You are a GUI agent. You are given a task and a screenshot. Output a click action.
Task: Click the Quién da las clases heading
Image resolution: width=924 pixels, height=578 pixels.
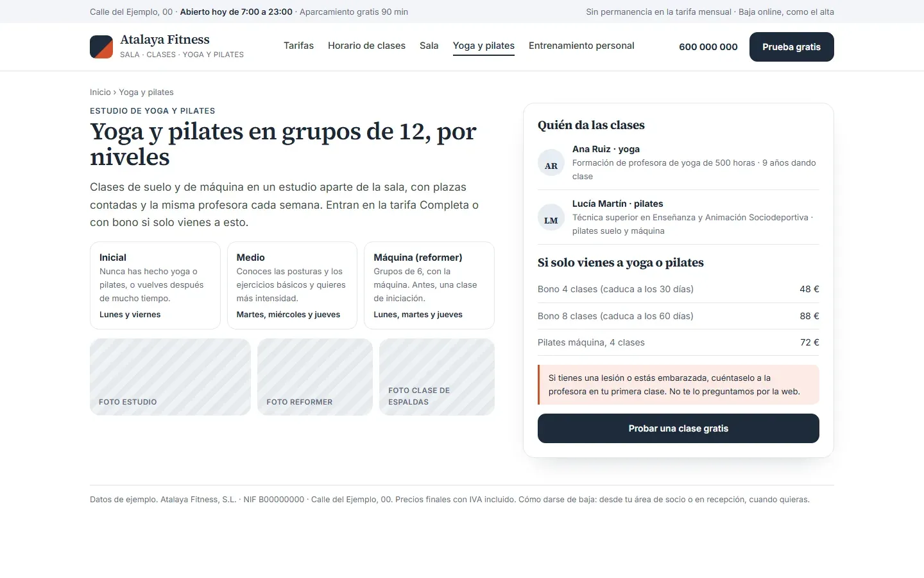pyautogui.click(x=591, y=125)
